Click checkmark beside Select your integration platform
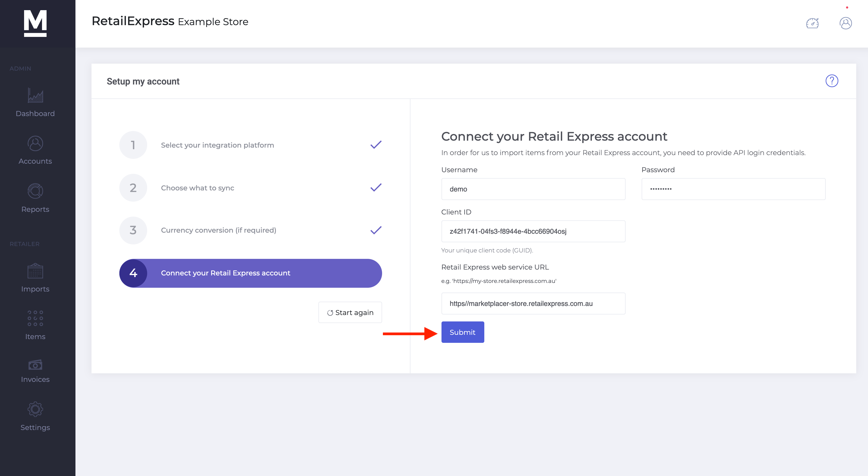 376,145
